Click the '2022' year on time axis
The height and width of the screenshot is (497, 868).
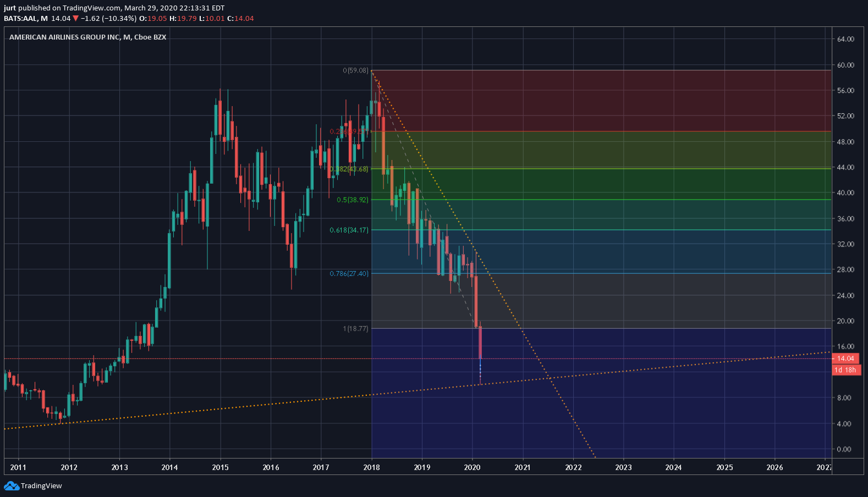tap(573, 467)
